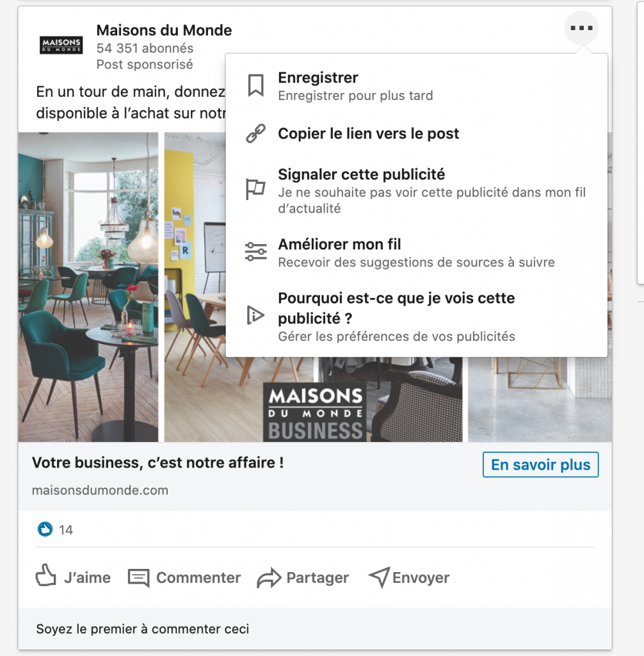Click the three-dots post options icon
The height and width of the screenshot is (656, 644).
coord(581,28)
